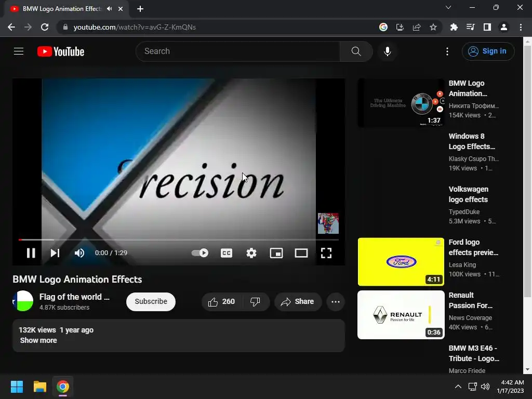532x399 pixels.
Task: Click page scrollbar down arrow
Action: pyautogui.click(x=527, y=369)
